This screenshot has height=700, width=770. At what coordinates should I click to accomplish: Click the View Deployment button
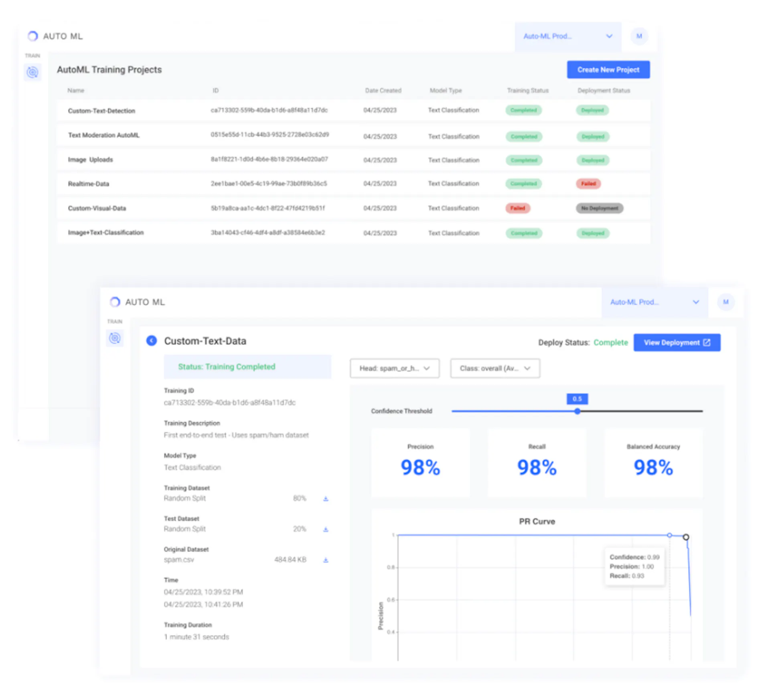677,342
